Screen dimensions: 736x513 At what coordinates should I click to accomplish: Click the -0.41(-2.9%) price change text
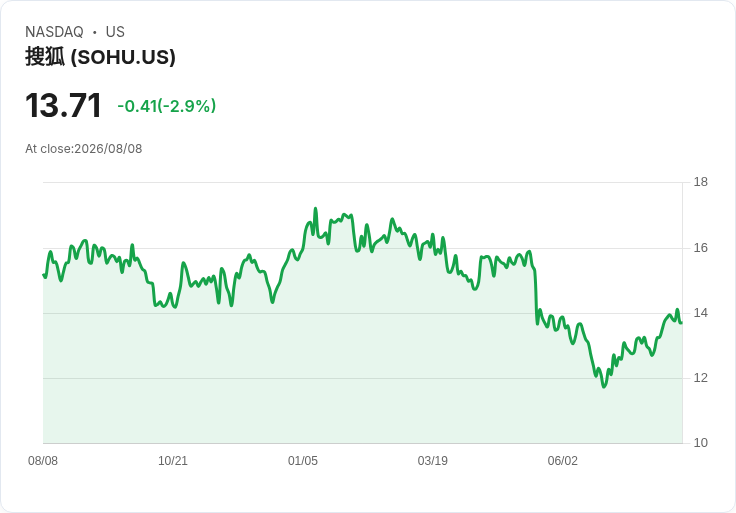167,106
